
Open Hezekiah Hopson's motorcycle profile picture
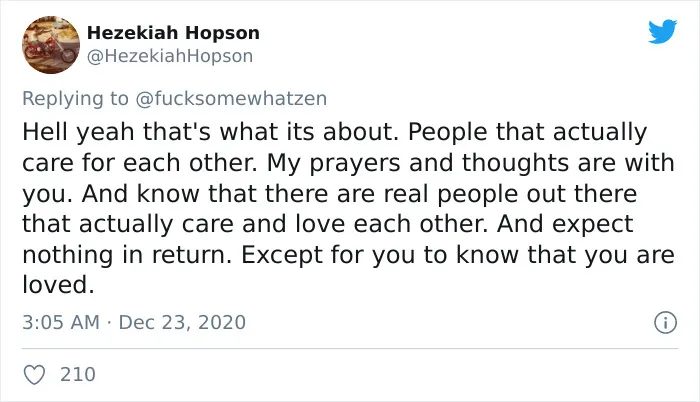51,45
